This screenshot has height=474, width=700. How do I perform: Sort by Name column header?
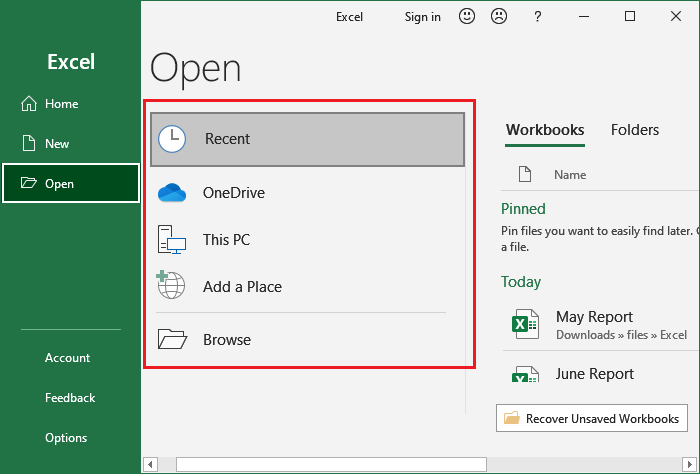(x=570, y=175)
